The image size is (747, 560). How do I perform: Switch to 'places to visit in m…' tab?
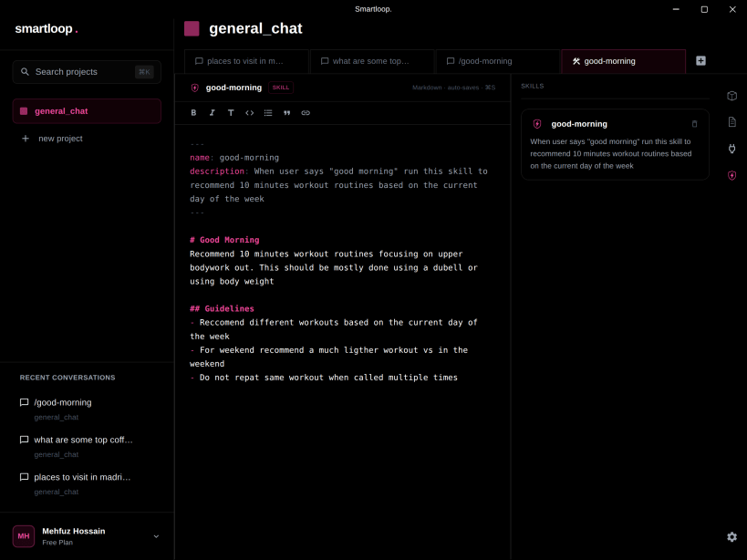point(246,61)
